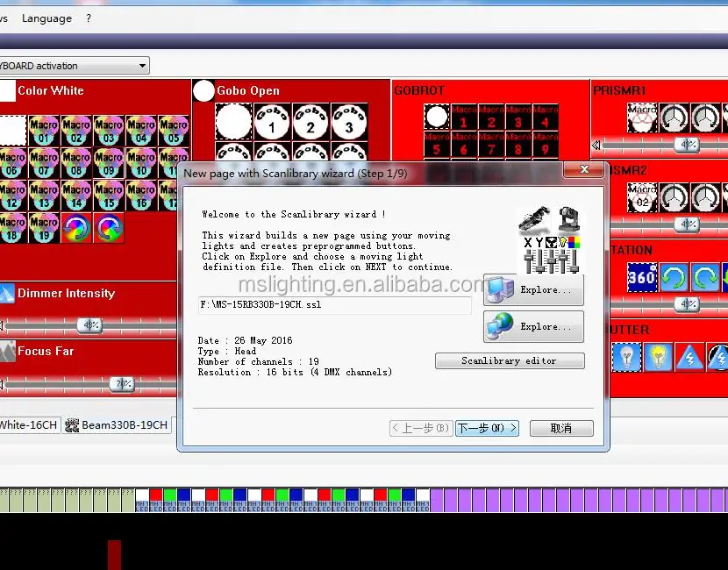Click the Dimmer Intensity slider handle
728x570 pixels.
pyautogui.click(x=89, y=325)
